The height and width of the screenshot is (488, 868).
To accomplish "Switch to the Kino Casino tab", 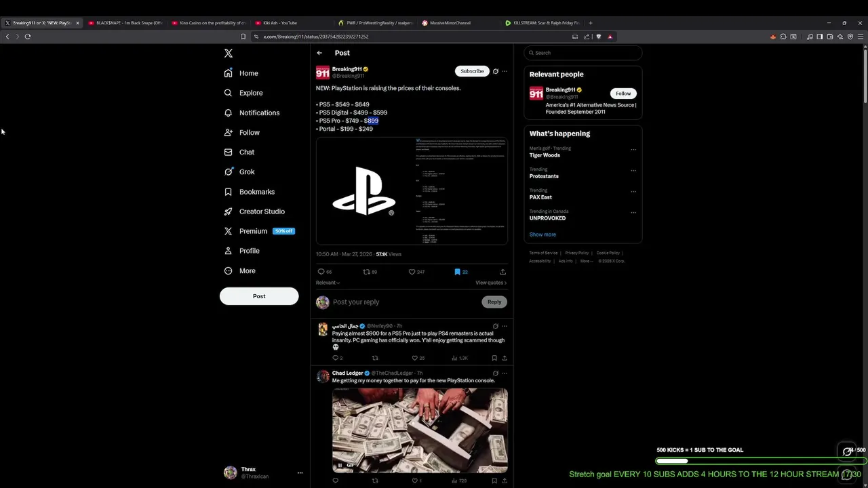I will pos(209,23).
